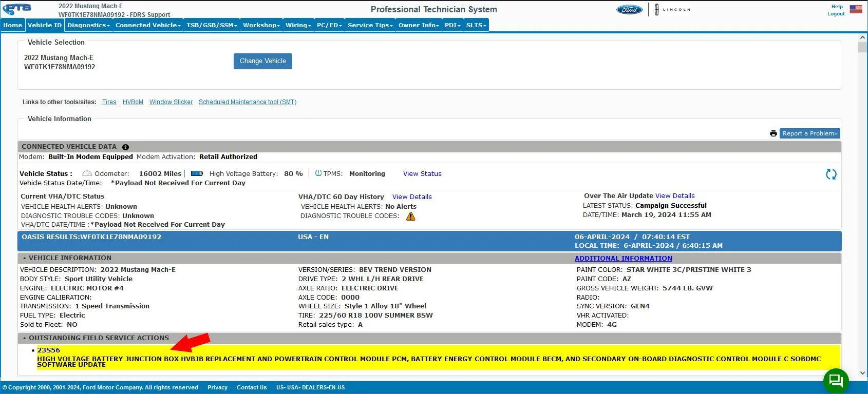The image size is (868, 394).
Task: Click the odometer value 16002 Miles
Action: (160, 174)
